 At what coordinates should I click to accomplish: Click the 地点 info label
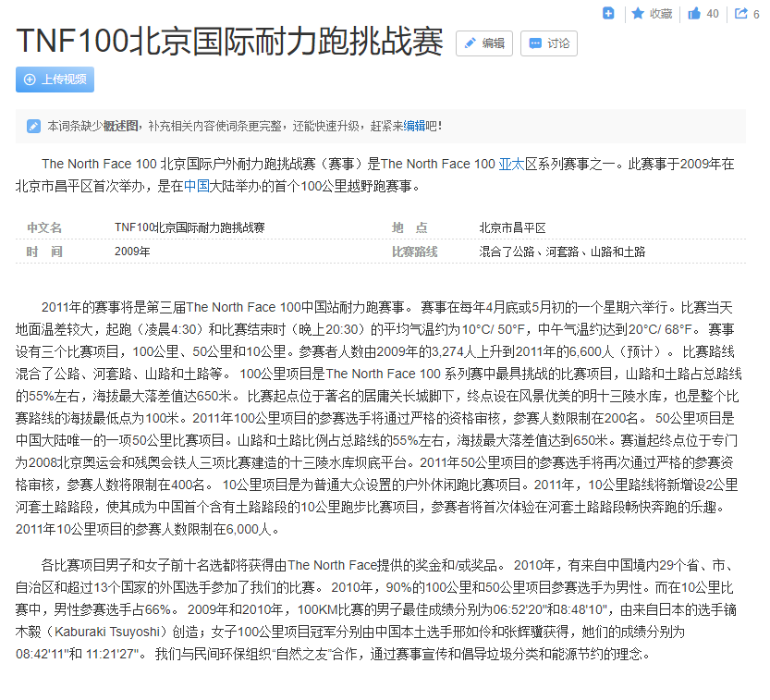tap(409, 227)
